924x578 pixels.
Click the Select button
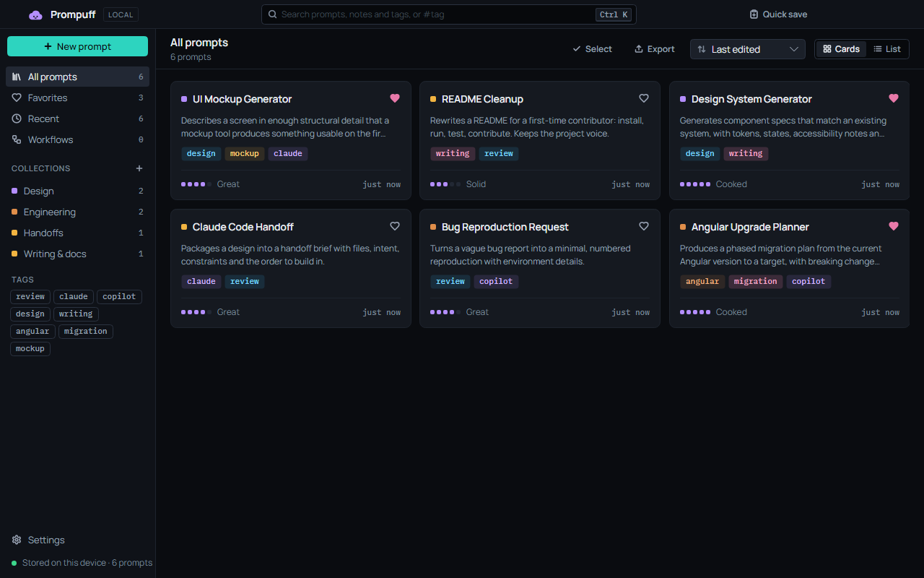[x=592, y=49]
